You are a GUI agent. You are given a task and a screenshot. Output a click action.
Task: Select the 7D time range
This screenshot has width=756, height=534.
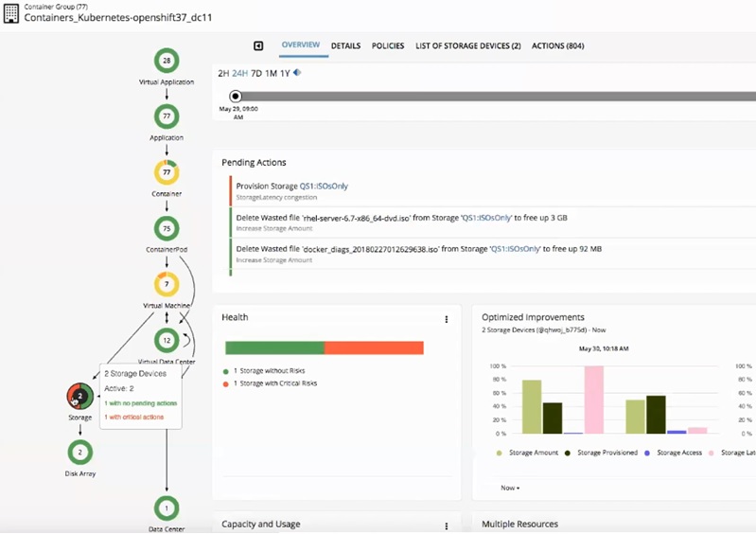click(x=256, y=73)
